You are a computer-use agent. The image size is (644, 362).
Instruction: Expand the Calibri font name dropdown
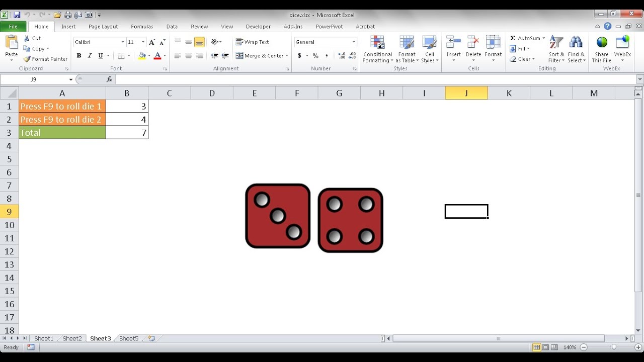click(122, 42)
